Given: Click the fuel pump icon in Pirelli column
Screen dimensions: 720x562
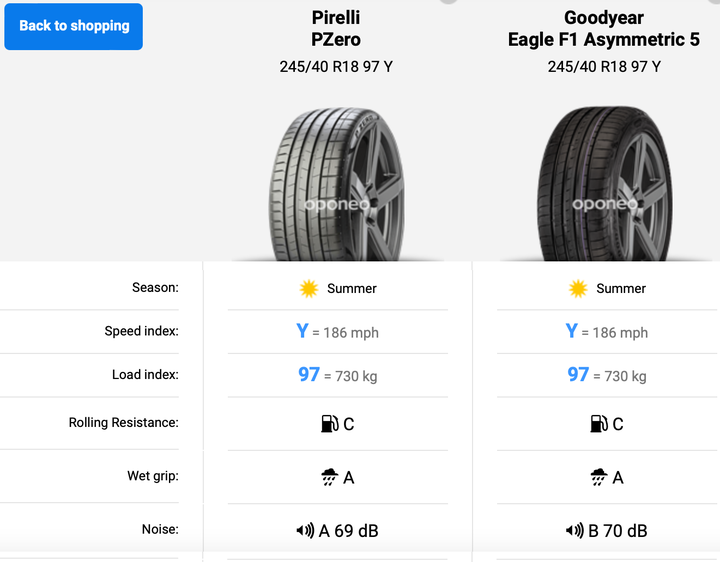Looking at the screenshot, I should [x=330, y=424].
